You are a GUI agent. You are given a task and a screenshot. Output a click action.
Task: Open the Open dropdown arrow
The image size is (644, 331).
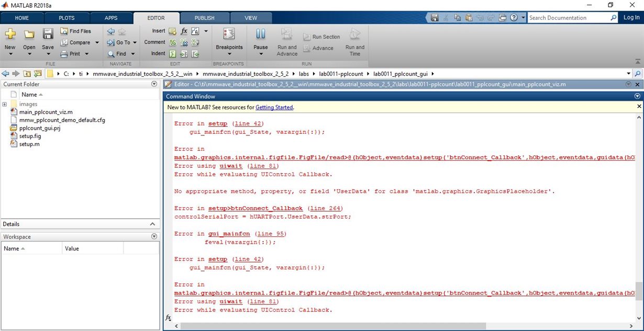pyautogui.click(x=29, y=54)
